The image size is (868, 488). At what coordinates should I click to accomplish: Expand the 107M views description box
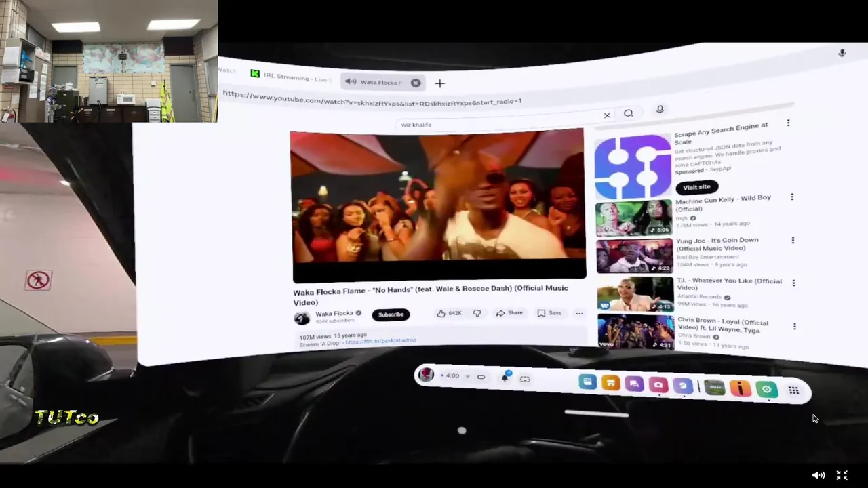pos(441,338)
